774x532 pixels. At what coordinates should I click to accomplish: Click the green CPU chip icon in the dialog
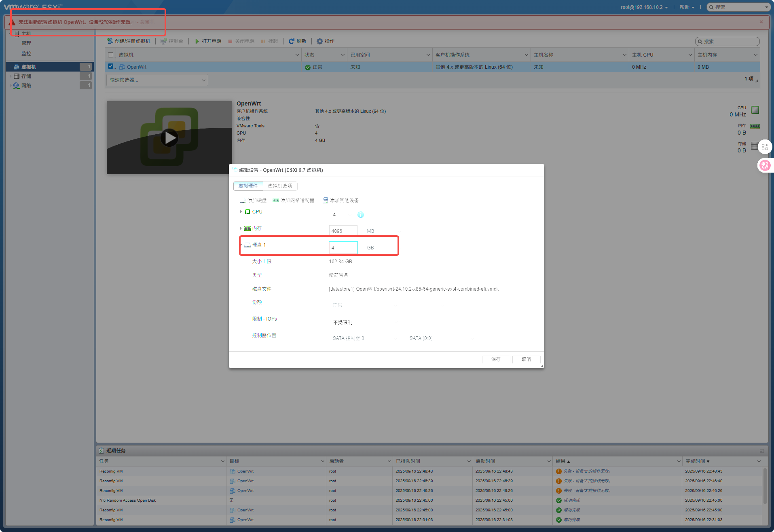pos(247,212)
